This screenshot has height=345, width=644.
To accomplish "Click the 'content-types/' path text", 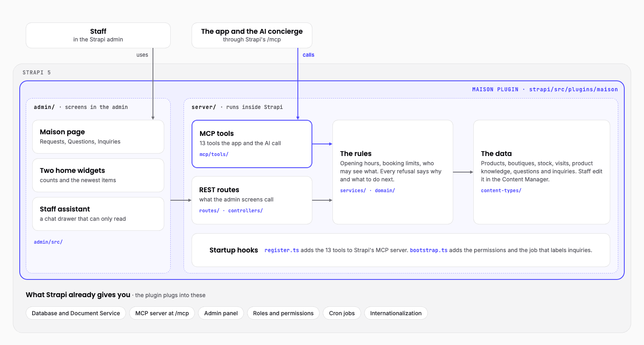I will (x=501, y=191).
